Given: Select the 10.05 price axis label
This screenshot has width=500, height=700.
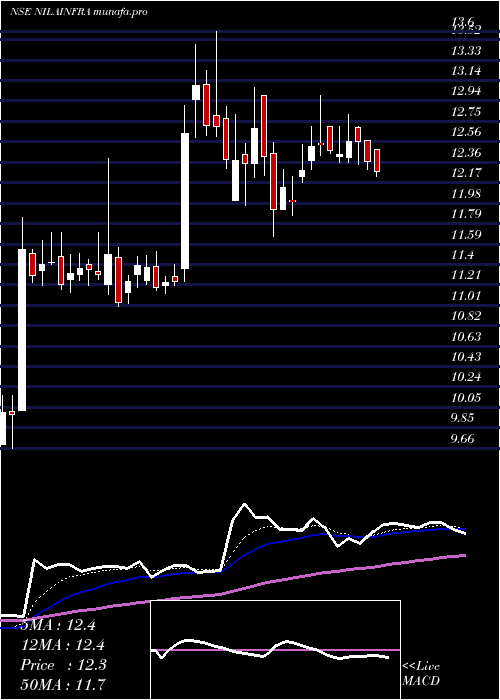Looking at the screenshot, I should [x=466, y=398].
